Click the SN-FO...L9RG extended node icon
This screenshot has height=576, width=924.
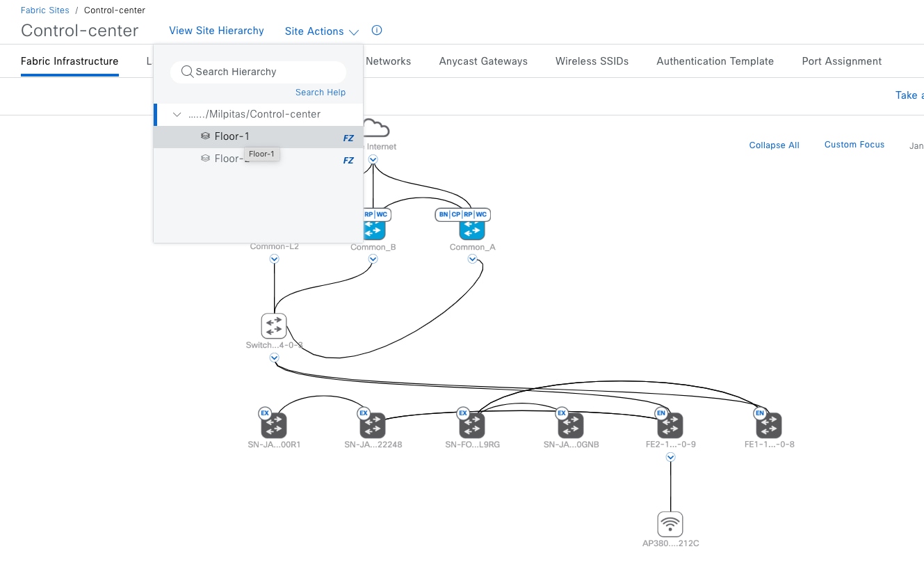[472, 424]
